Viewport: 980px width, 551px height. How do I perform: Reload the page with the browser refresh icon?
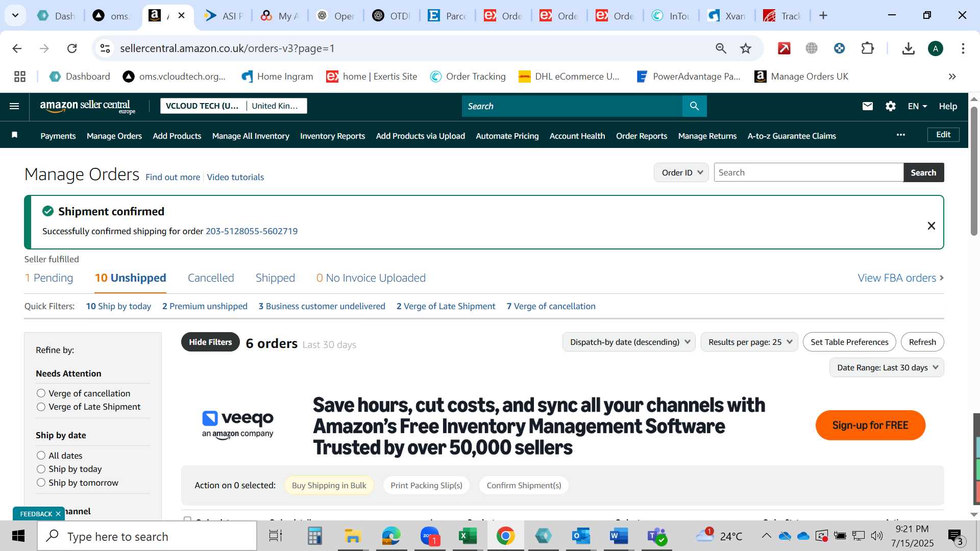[72, 48]
